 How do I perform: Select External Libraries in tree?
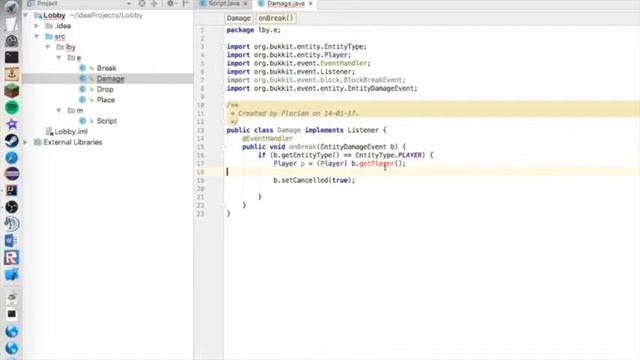pyautogui.click(x=73, y=142)
